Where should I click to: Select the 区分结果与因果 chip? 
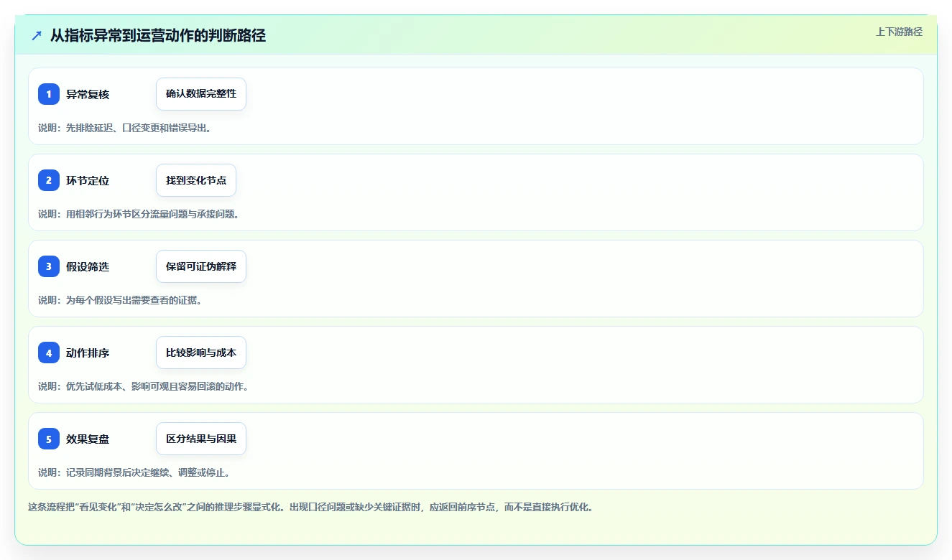click(x=201, y=439)
